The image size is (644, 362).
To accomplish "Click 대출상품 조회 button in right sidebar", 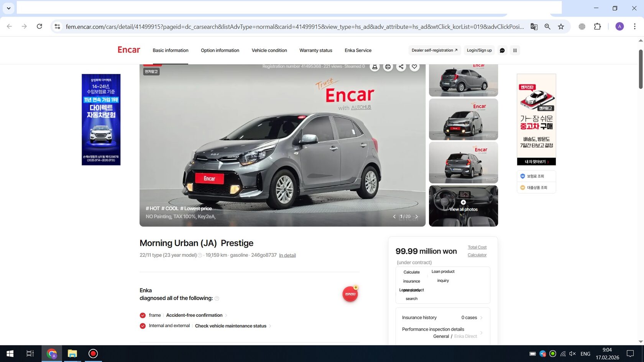I will (x=536, y=188).
